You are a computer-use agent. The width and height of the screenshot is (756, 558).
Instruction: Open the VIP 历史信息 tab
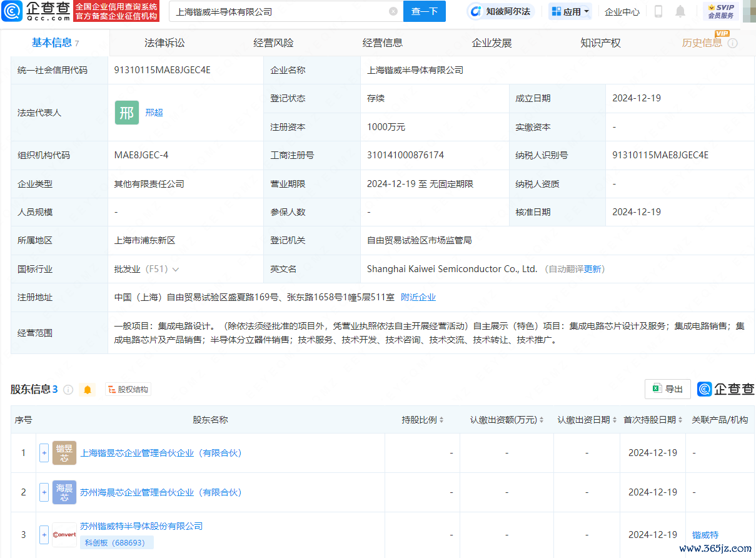(702, 43)
